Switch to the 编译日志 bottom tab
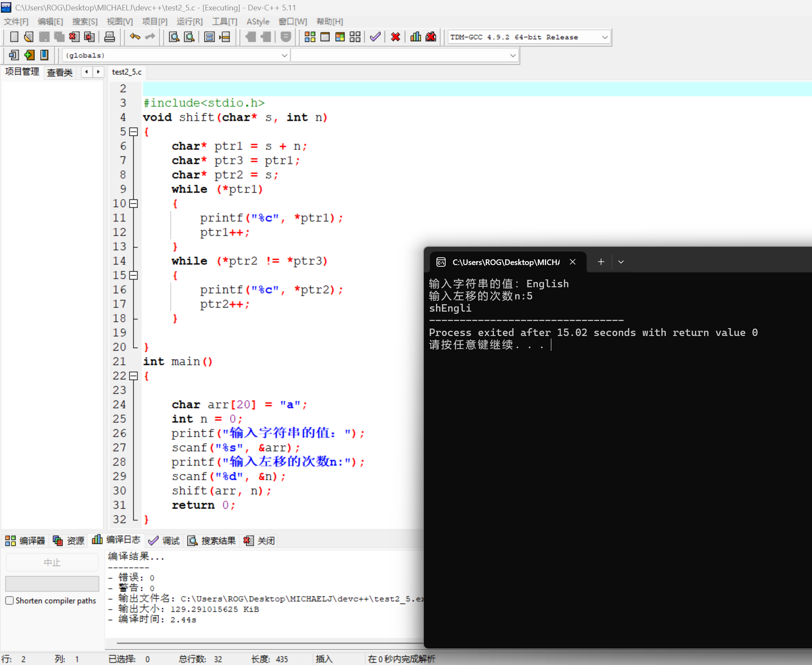The image size is (812, 665). coord(116,540)
